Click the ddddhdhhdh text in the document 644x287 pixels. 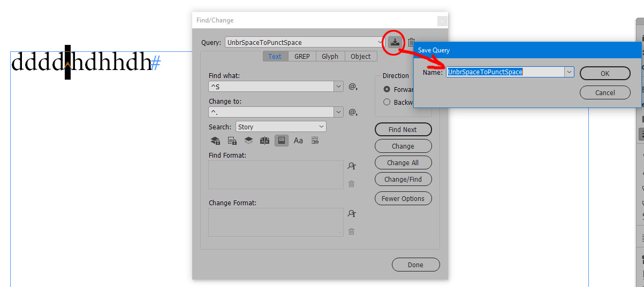tap(81, 62)
